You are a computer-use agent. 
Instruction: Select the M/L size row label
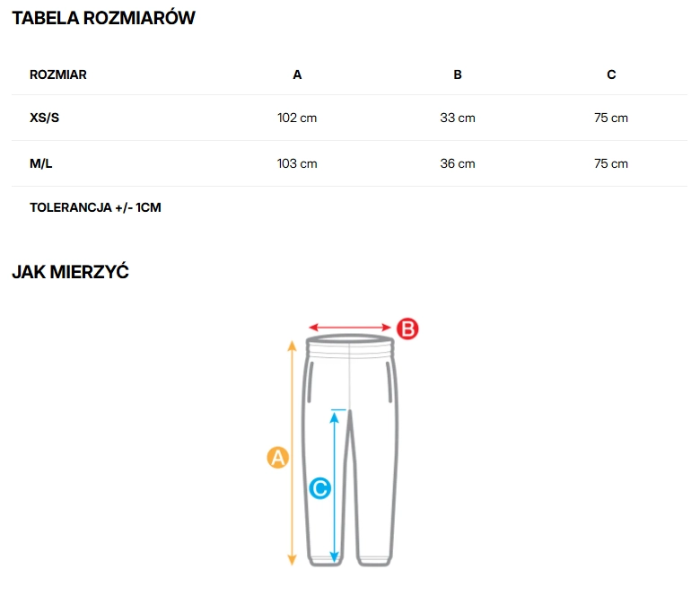(41, 163)
